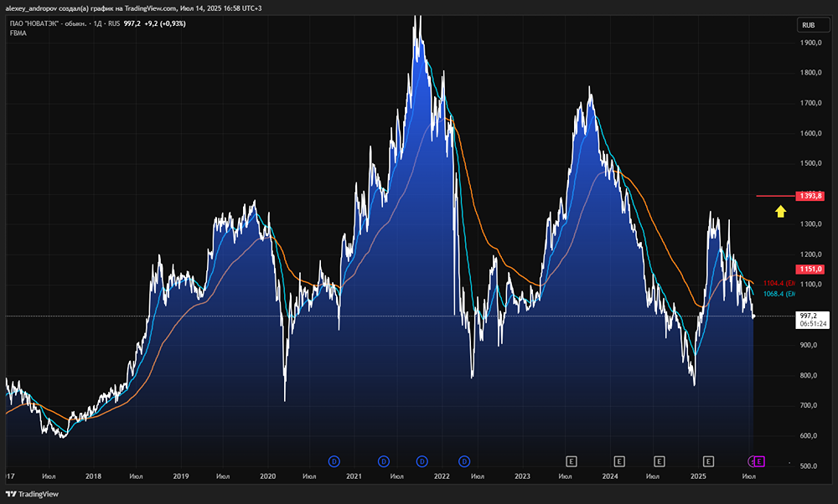Click the 06:51:24 bar countdown
The width and height of the screenshot is (838, 504).
(813, 323)
